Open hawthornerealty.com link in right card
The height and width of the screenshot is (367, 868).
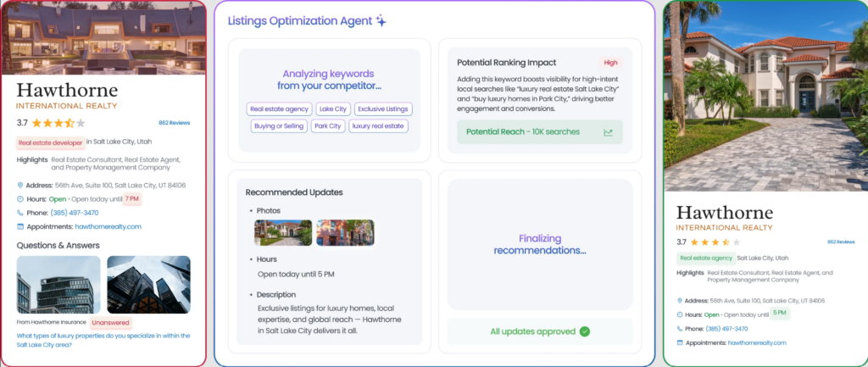click(757, 342)
